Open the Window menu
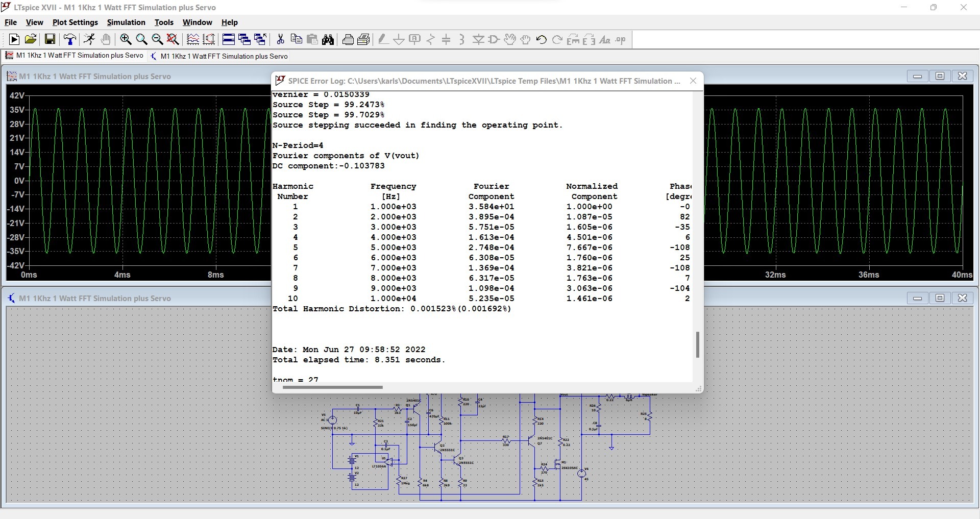 coord(197,22)
